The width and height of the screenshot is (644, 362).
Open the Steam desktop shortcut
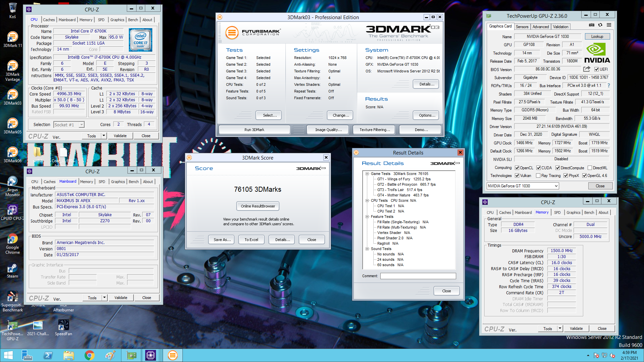pyautogui.click(x=12, y=271)
